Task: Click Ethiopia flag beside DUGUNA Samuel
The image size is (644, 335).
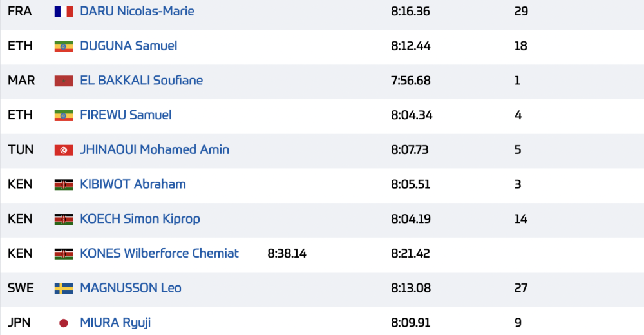Action: point(64,46)
